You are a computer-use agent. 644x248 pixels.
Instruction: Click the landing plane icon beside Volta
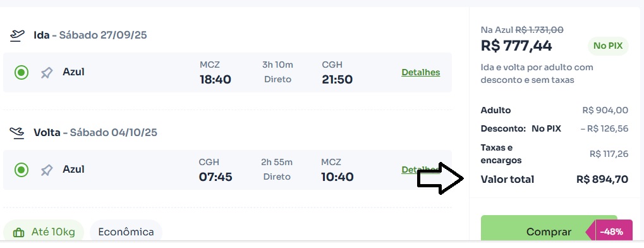pyautogui.click(x=17, y=133)
